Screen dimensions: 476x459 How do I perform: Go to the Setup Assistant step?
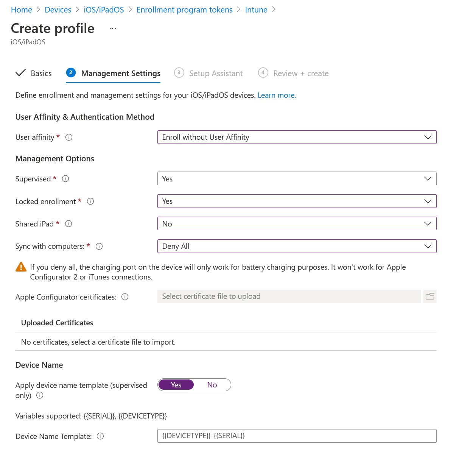tap(216, 73)
